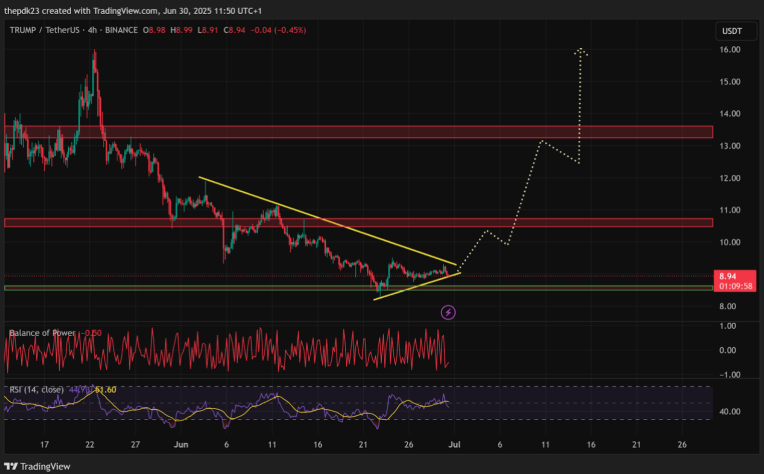Viewport: 764px width, 474px height.
Task: Select the upper red resistance zone near 13.50
Action: (x=359, y=132)
